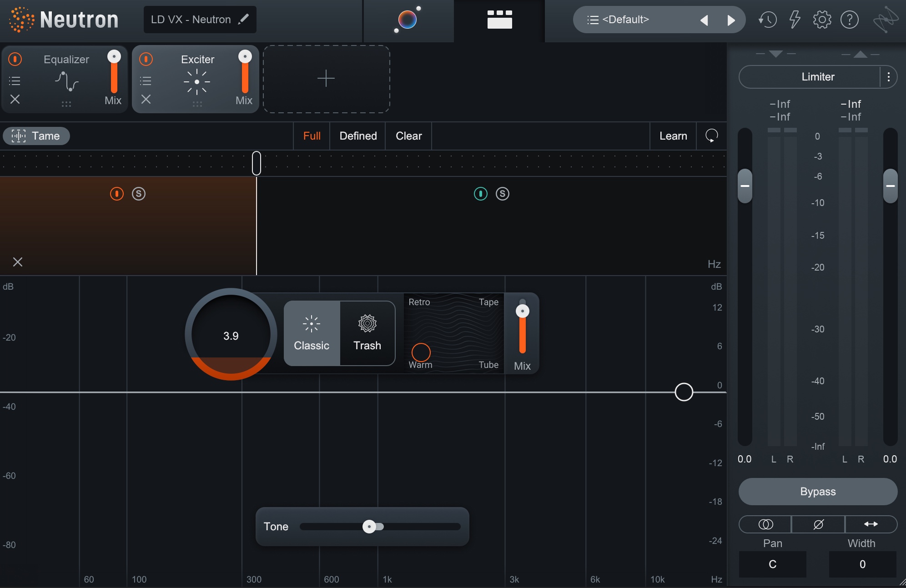The image size is (906, 588).
Task: Click the Neutron logo
Action: pyautogui.click(x=64, y=20)
